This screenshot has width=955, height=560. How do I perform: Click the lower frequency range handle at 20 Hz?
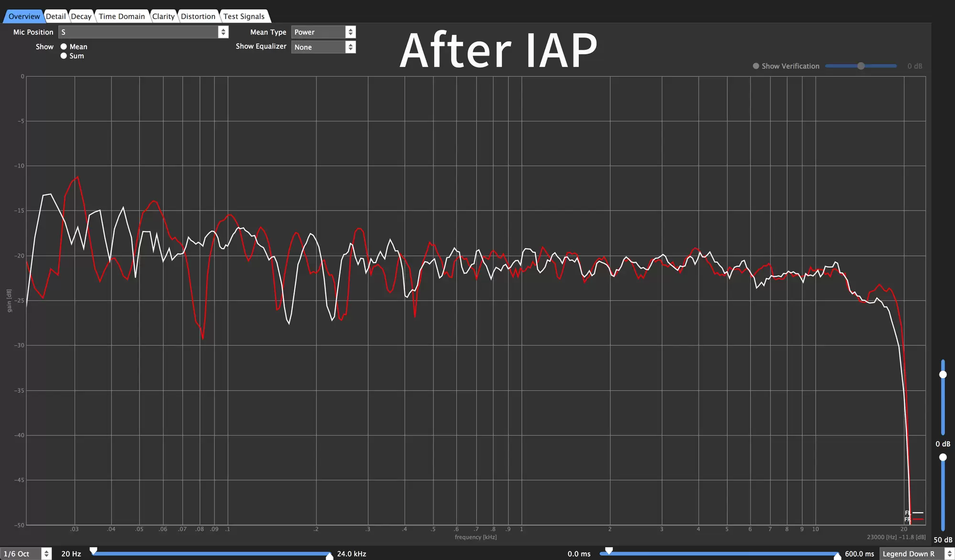point(94,550)
